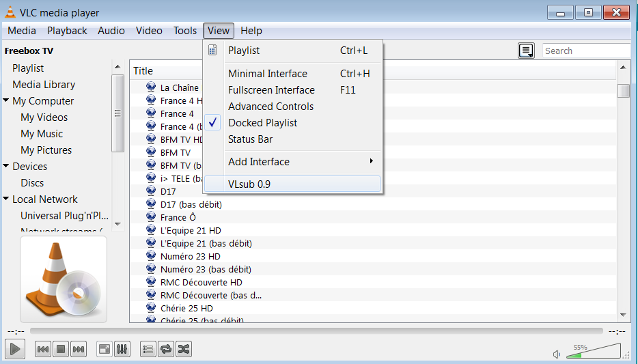Click sidebar scroll down arrow

click(x=117, y=224)
